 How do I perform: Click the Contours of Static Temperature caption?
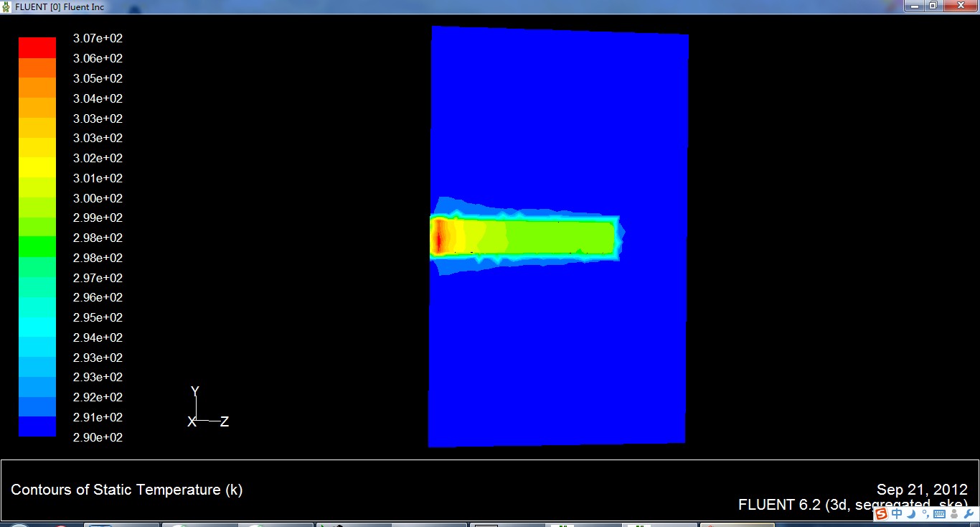pos(126,490)
